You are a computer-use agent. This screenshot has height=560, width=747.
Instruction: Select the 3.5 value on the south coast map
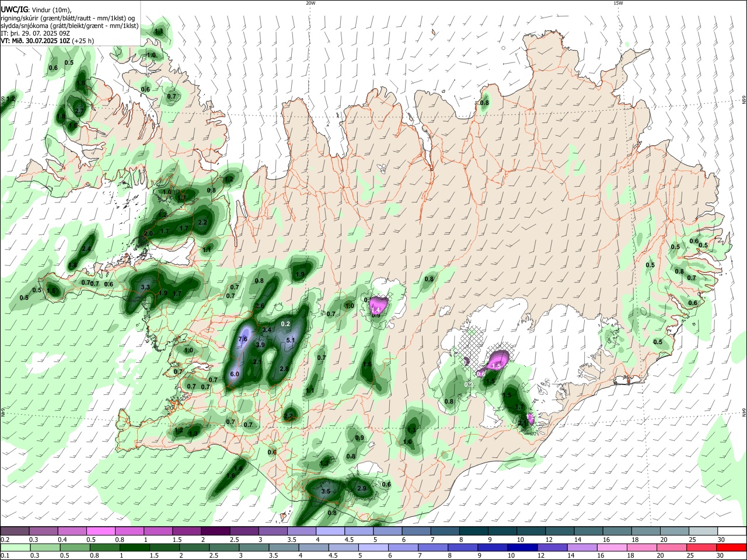point(326,492)
